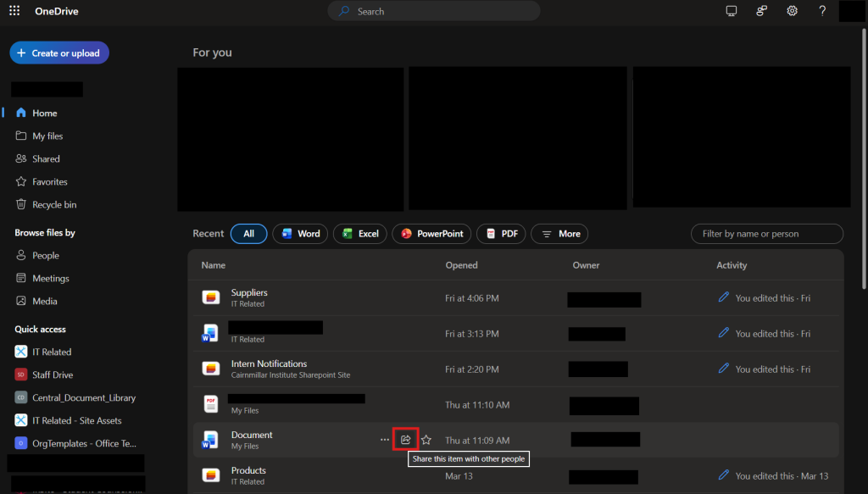
Task: Open Favorites in sidebar
Action: (50, 181)
